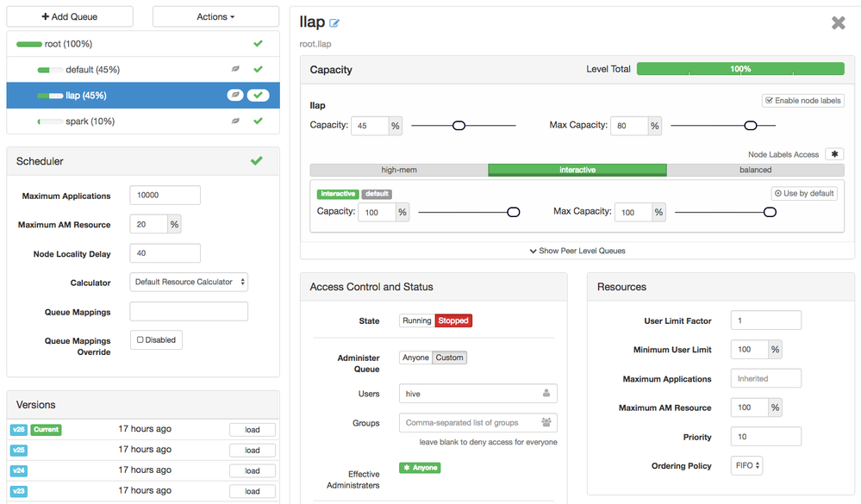Click the green interactive label tag
Viewport: 861px width, 504px height.
coord(338,194)
